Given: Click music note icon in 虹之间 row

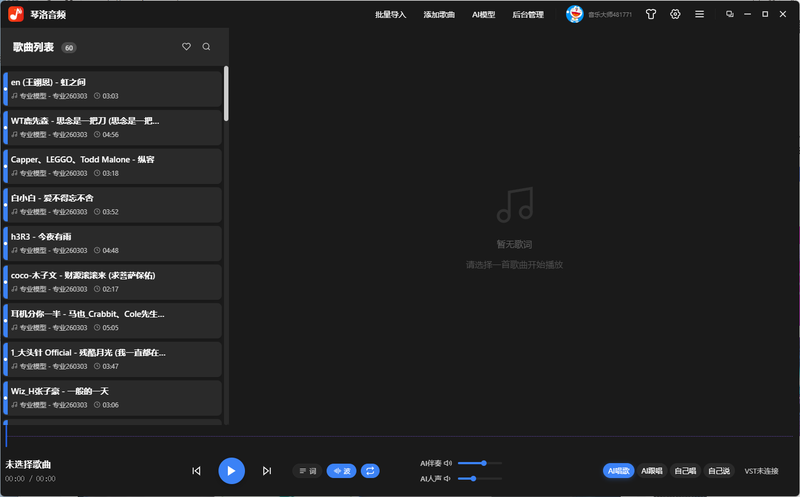Looking at the screenshot, I should click(x=14, y=96).
